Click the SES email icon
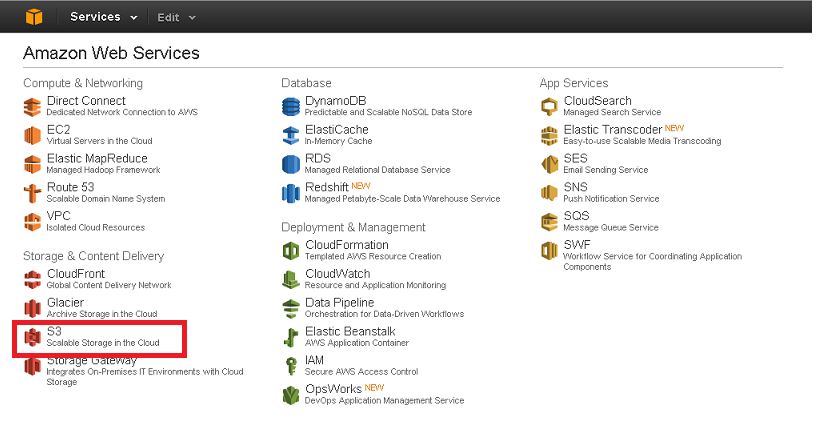 (549, 164)
